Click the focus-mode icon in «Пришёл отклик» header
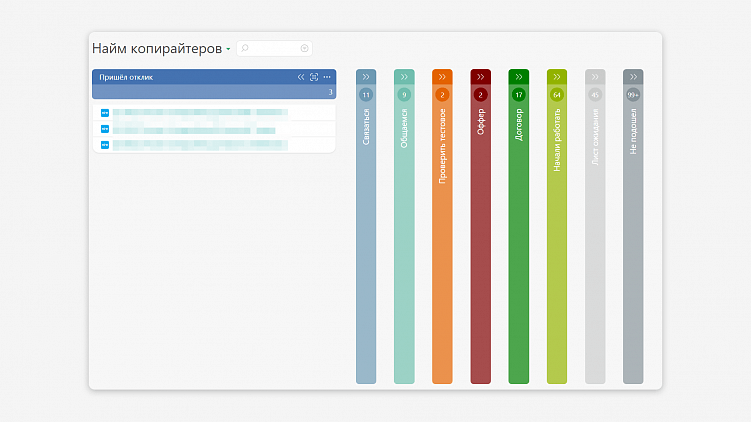Screen dimensions: 751x422 coord(314,77)
